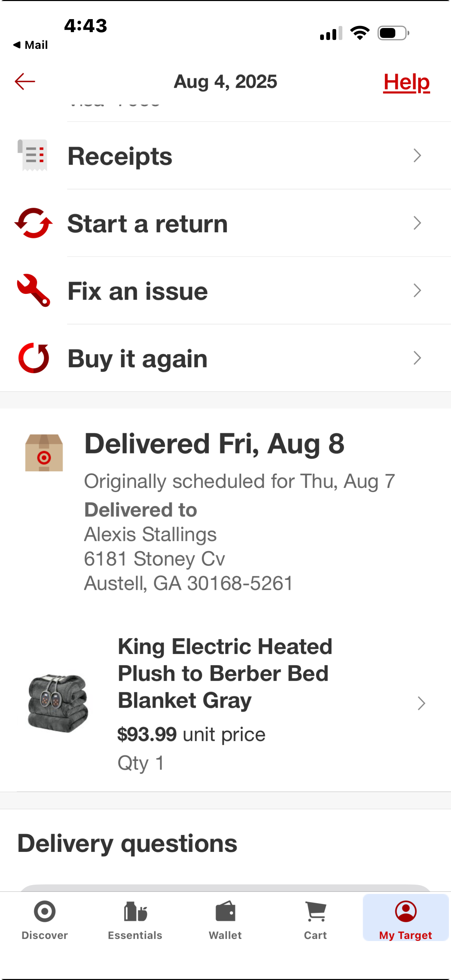Select King Electric Heated Blanket title
This screenshot has width=451, height=980.
[x=225, y=673]
